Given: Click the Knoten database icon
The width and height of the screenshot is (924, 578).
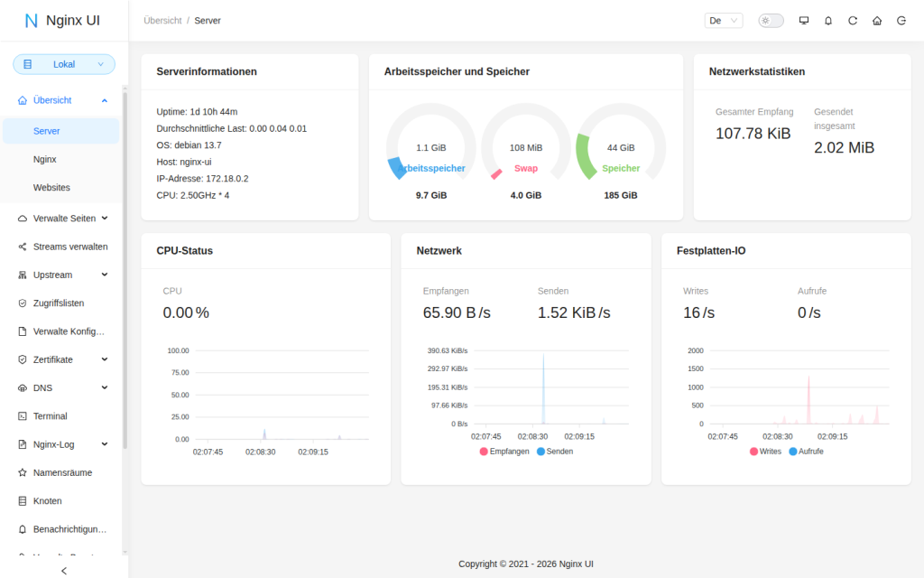Looking at the screenshot, I should tap(23, 501).
